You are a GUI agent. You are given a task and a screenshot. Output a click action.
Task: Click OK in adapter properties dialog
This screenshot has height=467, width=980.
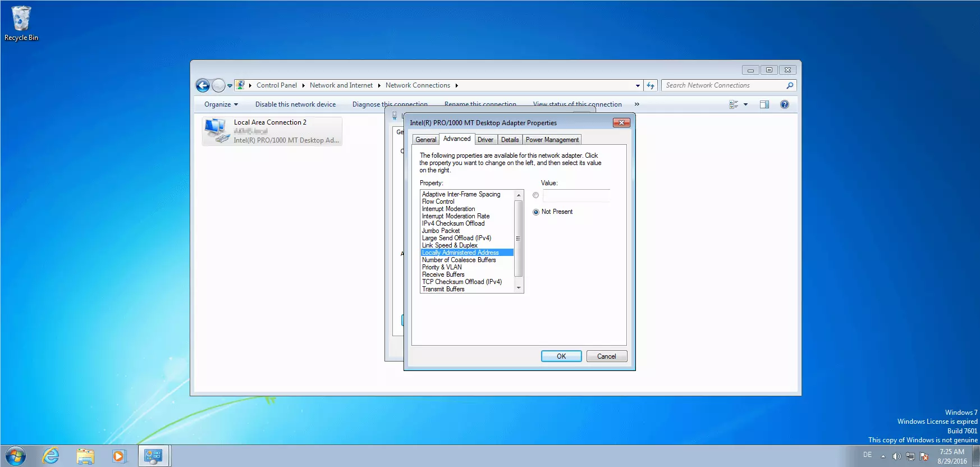point(561,356)
